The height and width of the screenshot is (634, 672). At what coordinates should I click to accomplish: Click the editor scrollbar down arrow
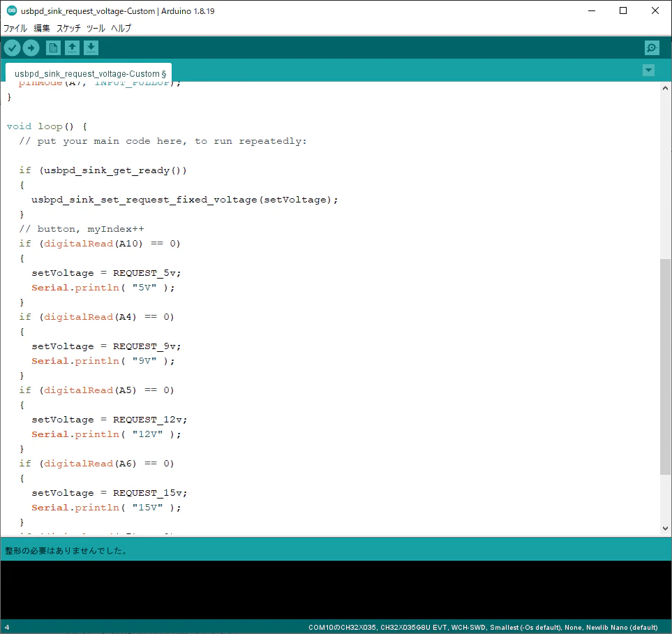tap(665, 529)
